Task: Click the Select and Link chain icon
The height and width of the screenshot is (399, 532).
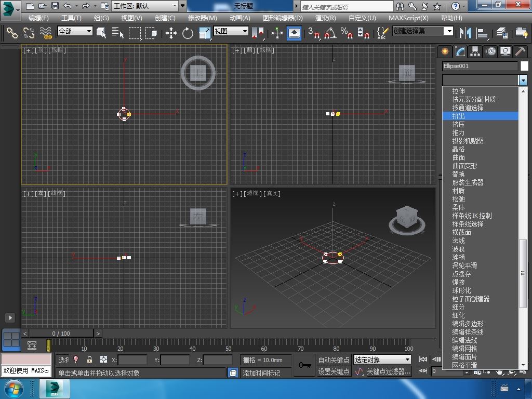Action: (11, 33)
